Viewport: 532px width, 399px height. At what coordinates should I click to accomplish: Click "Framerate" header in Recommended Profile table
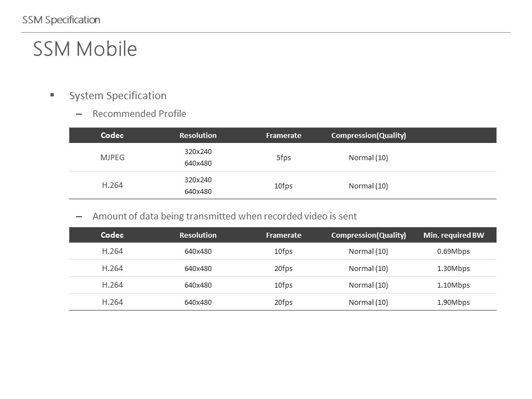click(284, 135)
